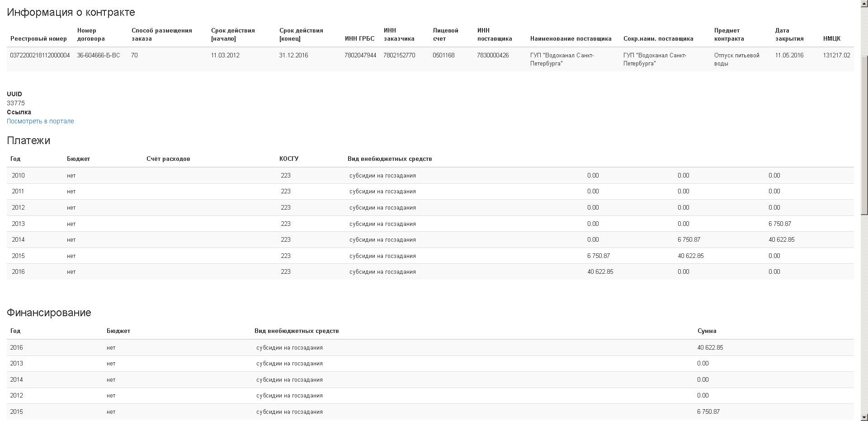Click the 'Информация о контракте' heading

pos(71,12)
